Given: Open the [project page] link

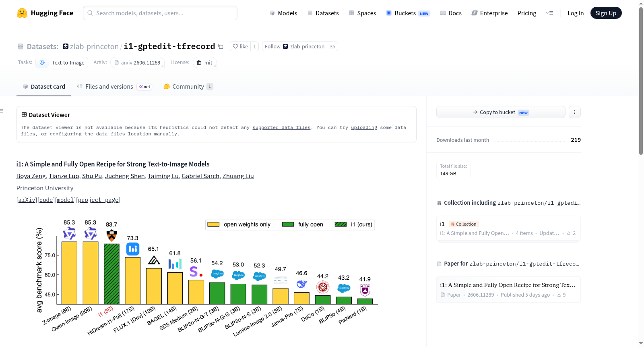Looking at the screenshot, I should 98,200.
